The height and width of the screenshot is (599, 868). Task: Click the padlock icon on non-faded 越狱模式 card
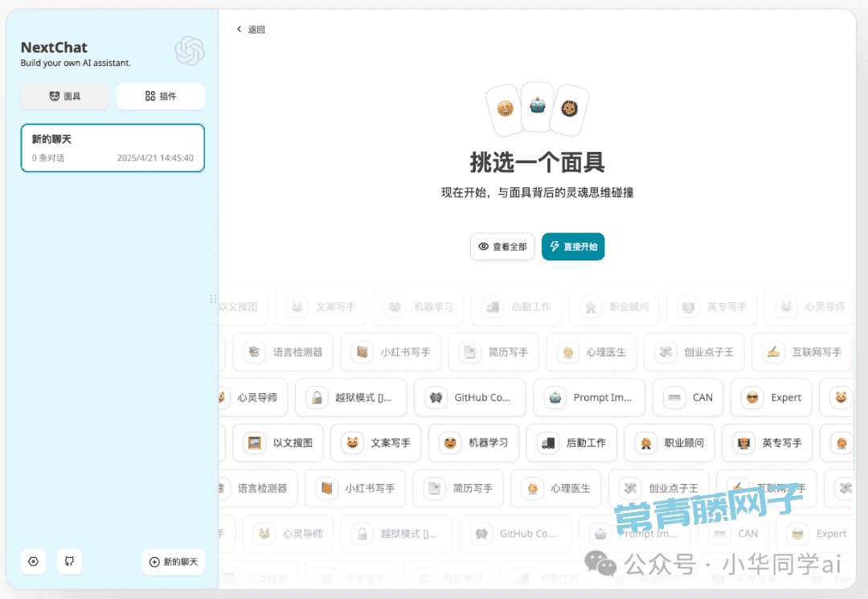(317, 397)
